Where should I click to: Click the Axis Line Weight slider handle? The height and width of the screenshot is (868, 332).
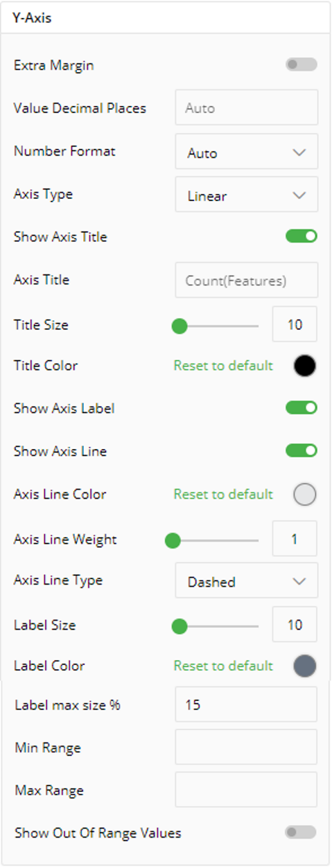tap(173, 540)
